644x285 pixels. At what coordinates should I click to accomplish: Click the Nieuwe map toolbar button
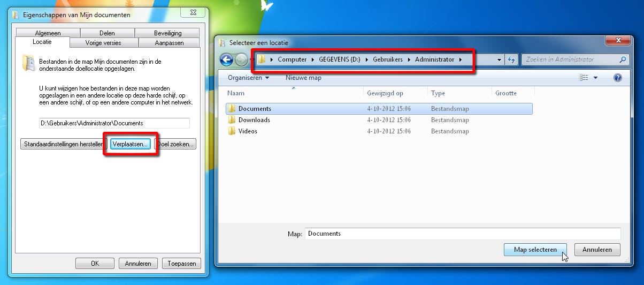point(303,78)
